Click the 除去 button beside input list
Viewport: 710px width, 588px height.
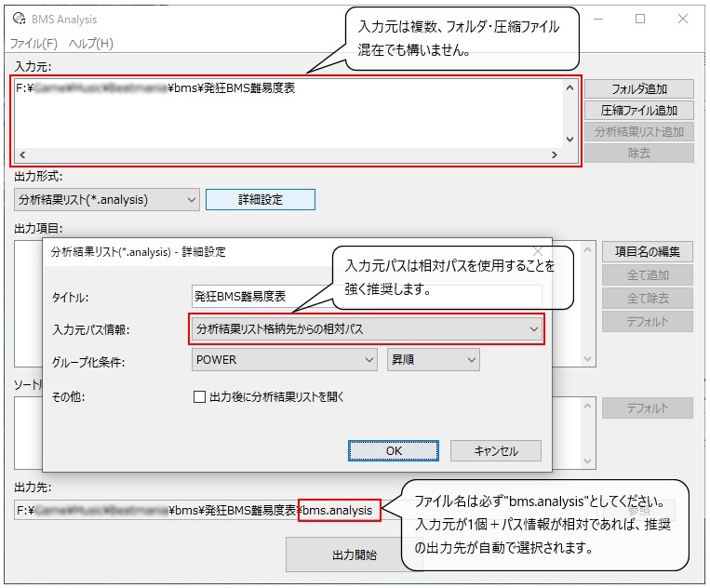click(x=639, y=153)
